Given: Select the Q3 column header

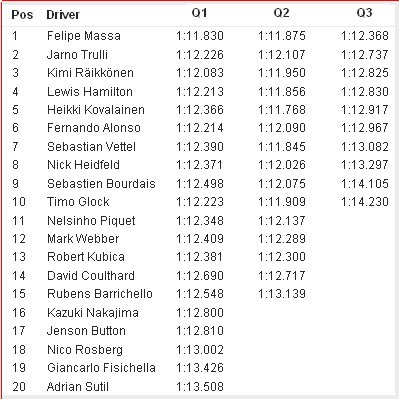Looking at the screenshot, I should (364, 13).
